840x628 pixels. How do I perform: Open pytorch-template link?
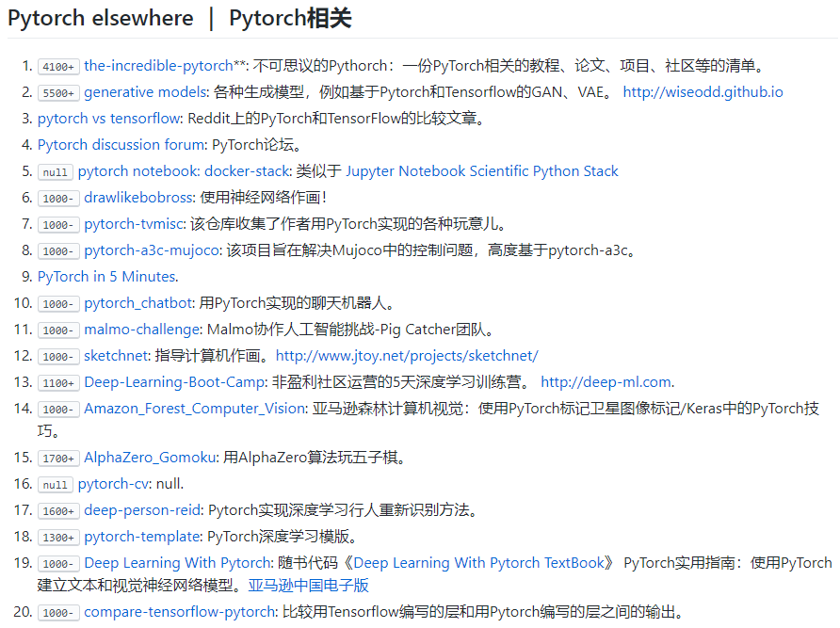click(142, 537)
